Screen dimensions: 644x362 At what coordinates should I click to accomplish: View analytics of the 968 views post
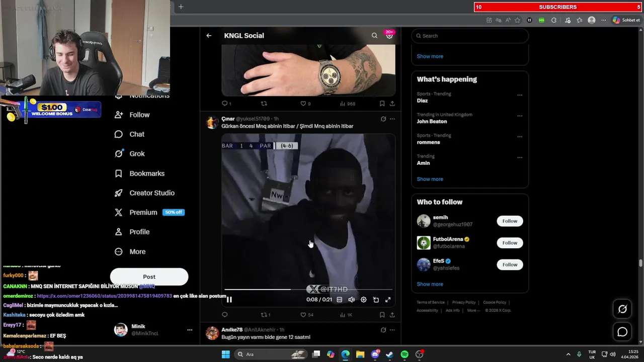(x=348, y=104)
